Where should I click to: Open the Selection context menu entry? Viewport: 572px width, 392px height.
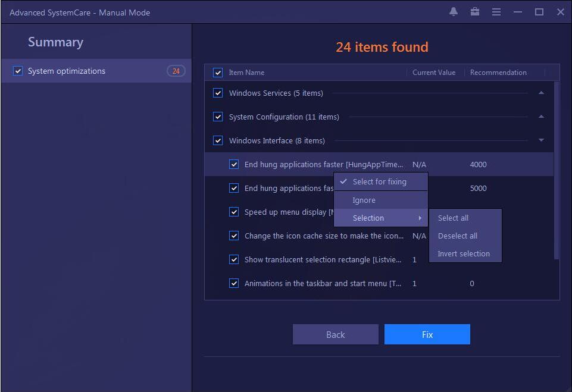(381, 218)
